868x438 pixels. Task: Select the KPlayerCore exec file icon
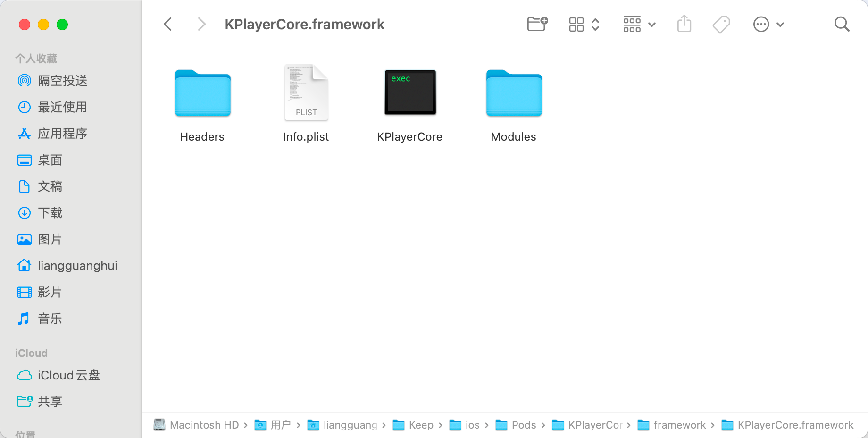click(410, 92)
